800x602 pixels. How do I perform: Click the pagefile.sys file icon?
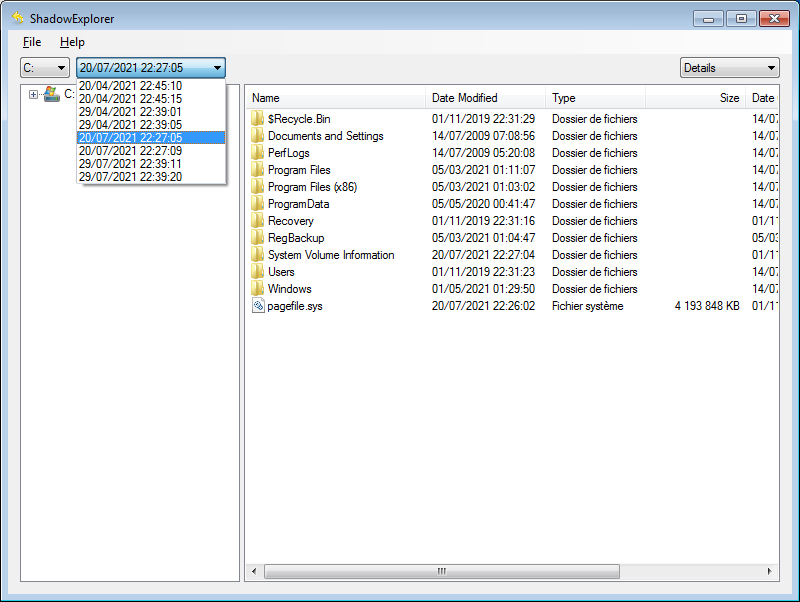click(258, 306)
